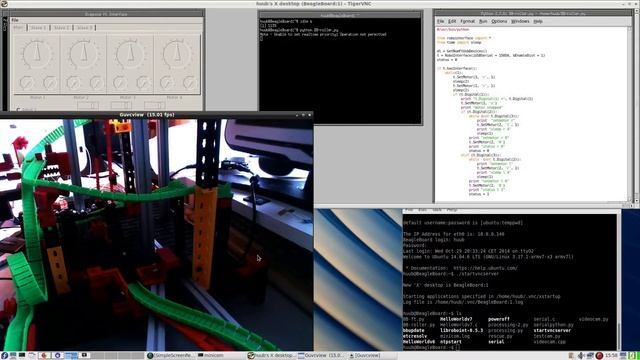640x360 pixels.
Task: Switch to the Slave 2 tab
Action: (62, 28)
